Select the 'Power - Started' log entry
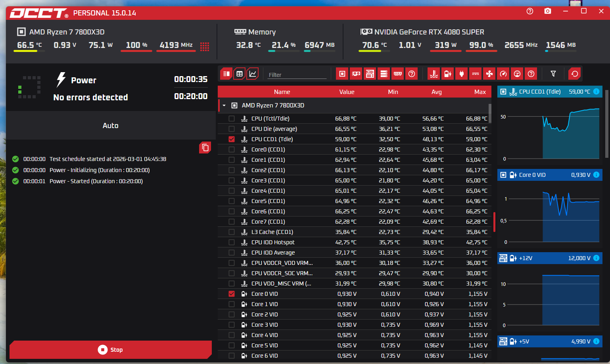The height and width of the screenshot is (364, 610). coord(82,181)
